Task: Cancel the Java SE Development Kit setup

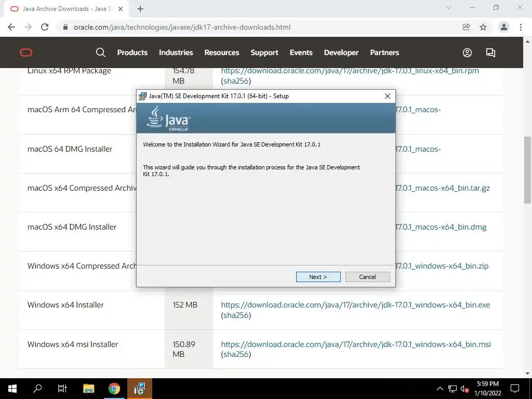Action: 367,277
